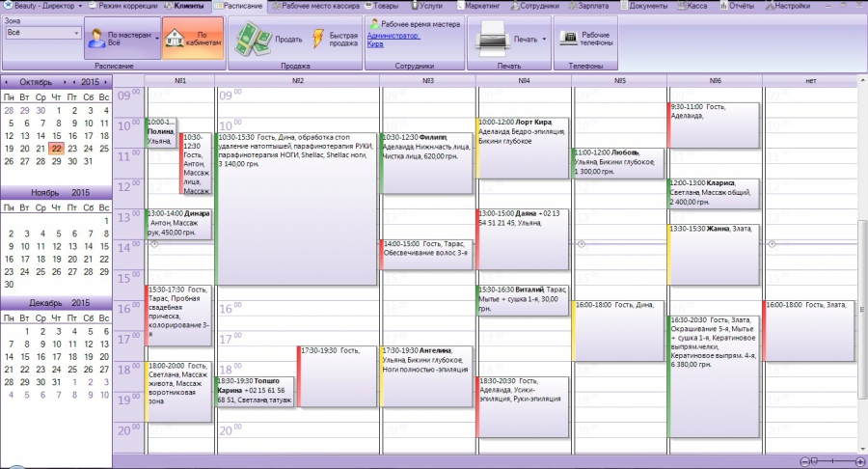Open Рабочее место кассира tab
Screen dimensions: 868x469
click(x=316, y=6)
